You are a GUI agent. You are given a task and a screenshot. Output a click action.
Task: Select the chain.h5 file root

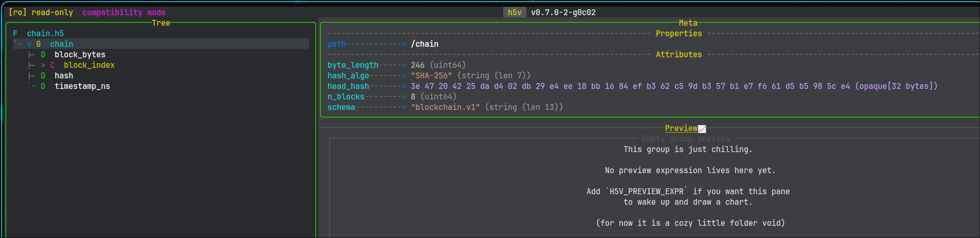tap(45, 33)
